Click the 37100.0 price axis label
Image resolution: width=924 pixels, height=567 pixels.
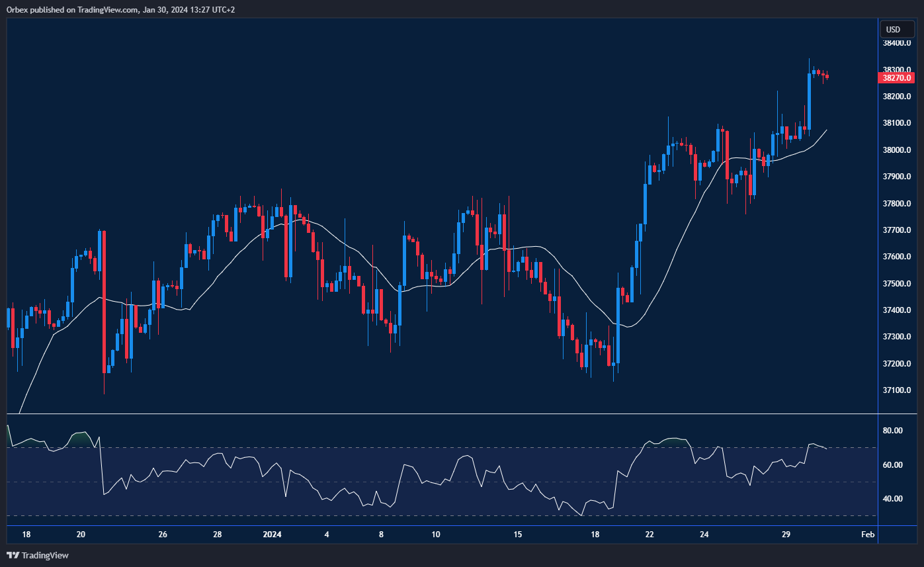pos(897,390)
